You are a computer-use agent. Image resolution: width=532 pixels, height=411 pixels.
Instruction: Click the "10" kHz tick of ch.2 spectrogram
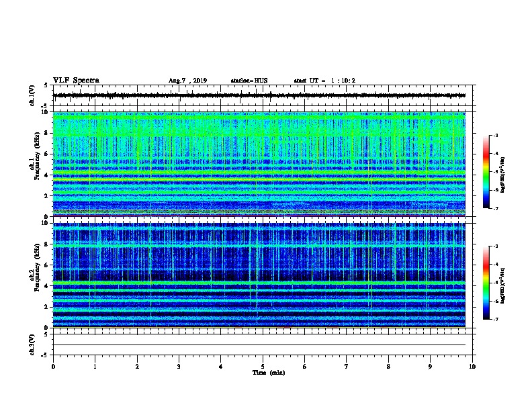[46, 223]
